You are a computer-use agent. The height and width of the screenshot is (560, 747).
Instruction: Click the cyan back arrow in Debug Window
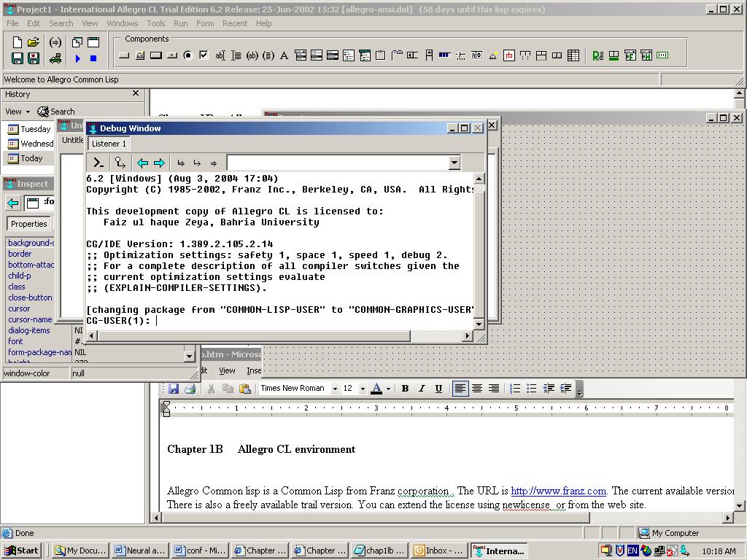(x=142, y=163)
